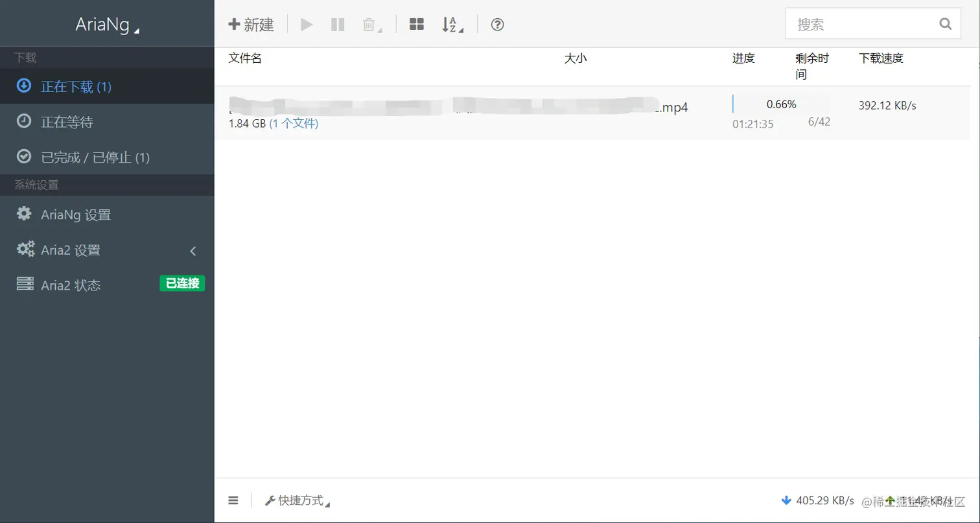
Task: Open the A-Z sort order dropdown
Action: 451,24
